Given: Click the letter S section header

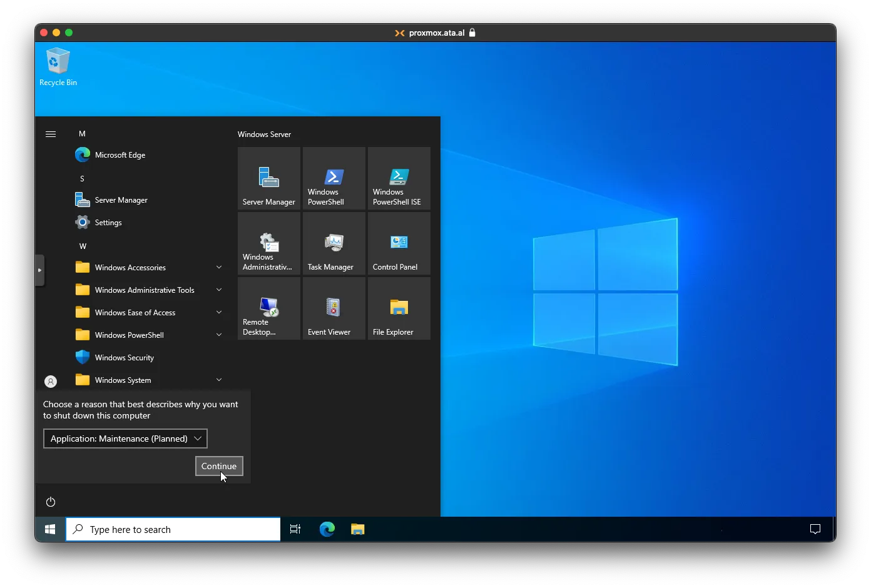Looking at the screenshot, I should pyautogui.click(x=82, y=179).
